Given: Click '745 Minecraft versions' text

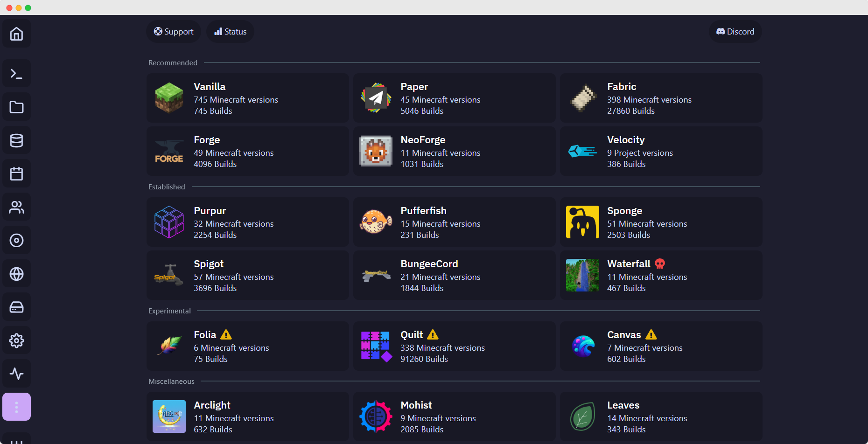Looking at the screenshot, I should (x=236, y=100).
